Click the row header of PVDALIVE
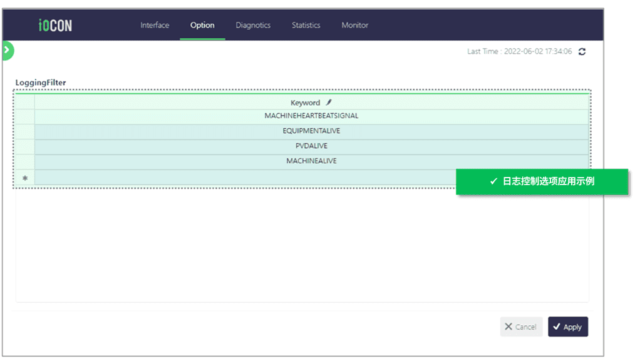The image size is (635, 364). [25, 146]
